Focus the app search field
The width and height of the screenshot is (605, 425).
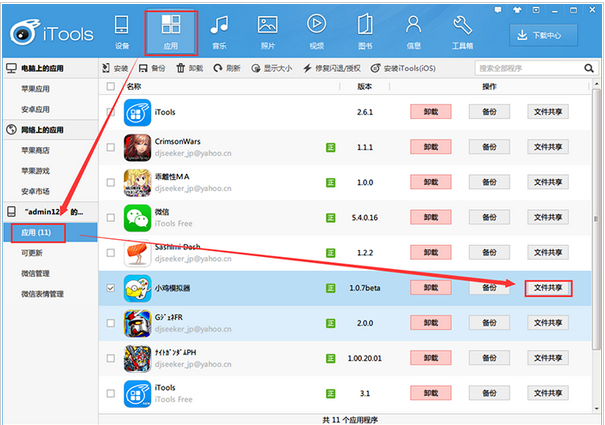point(529,68)
